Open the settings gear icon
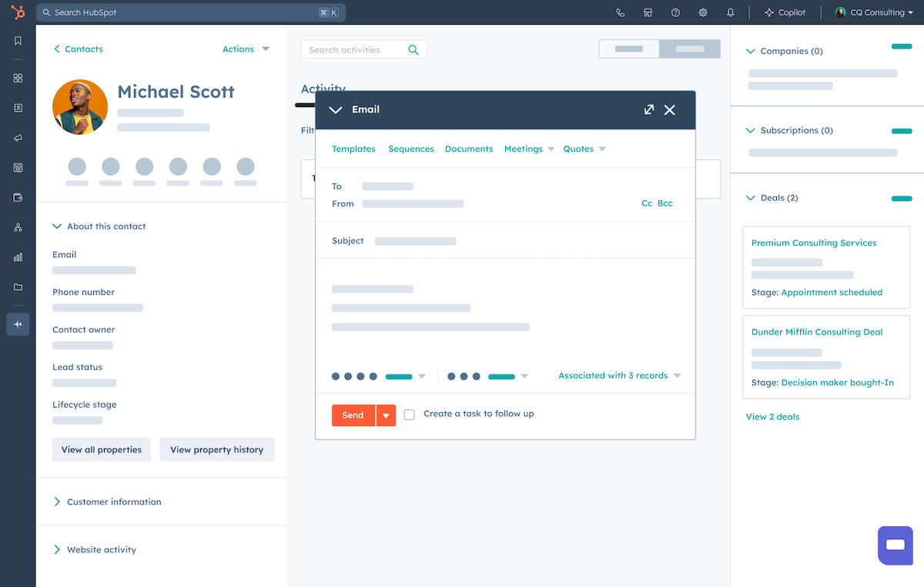The image size is (924, 587). pyautogui.click(x=703, y=12)
